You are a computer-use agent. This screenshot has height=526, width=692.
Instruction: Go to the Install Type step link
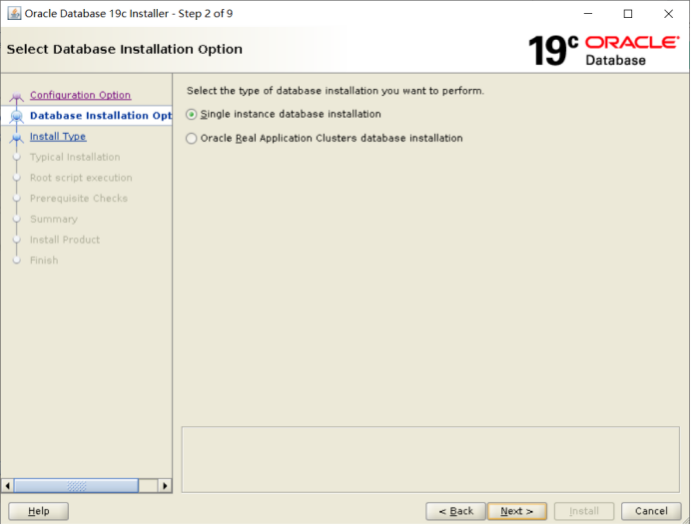(x=58, y=136)
